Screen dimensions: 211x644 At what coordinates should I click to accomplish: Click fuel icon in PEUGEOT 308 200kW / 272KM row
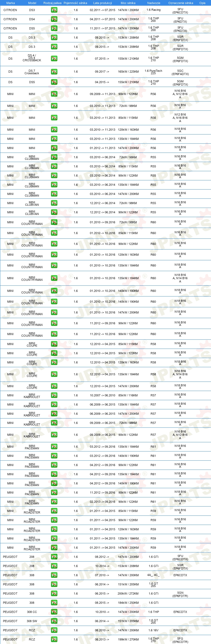54,594
